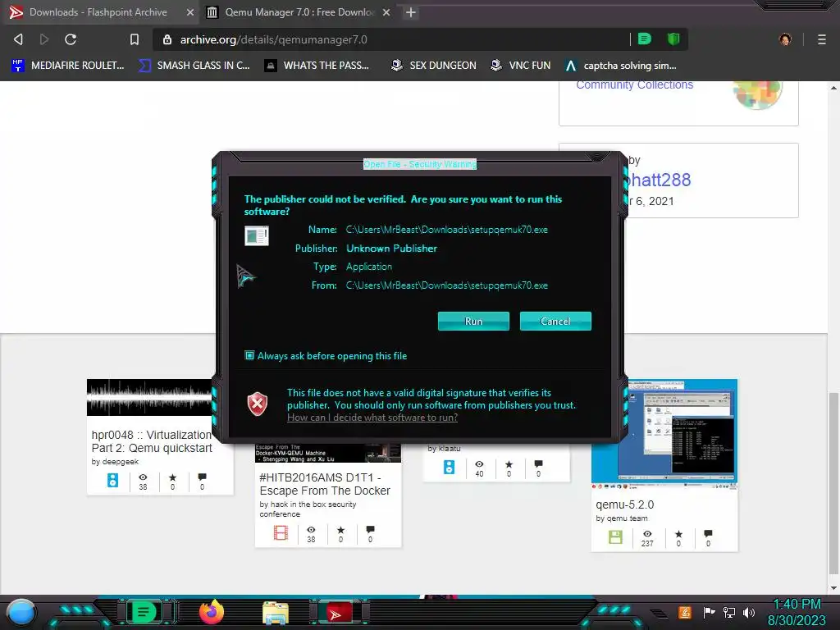Open the green chat extension icon in toolbar
The height and width of the screenshot is (630, 840).
[x=645, y=39]
